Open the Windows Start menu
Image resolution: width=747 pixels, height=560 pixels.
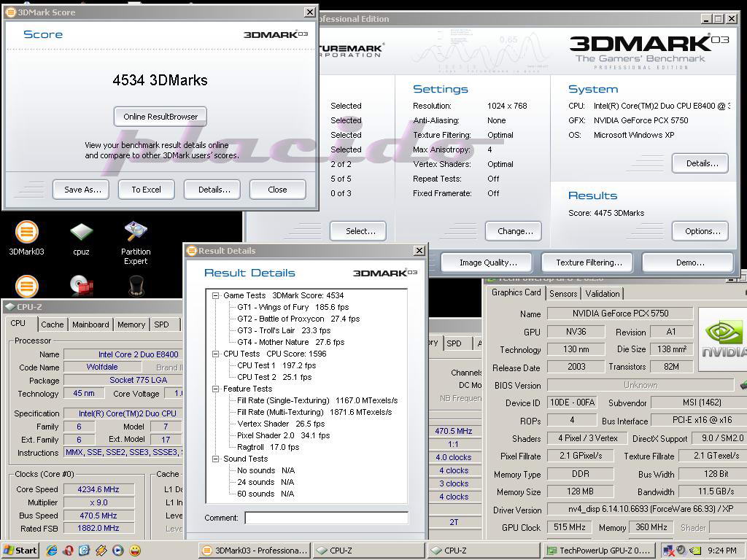pos(20,551)
